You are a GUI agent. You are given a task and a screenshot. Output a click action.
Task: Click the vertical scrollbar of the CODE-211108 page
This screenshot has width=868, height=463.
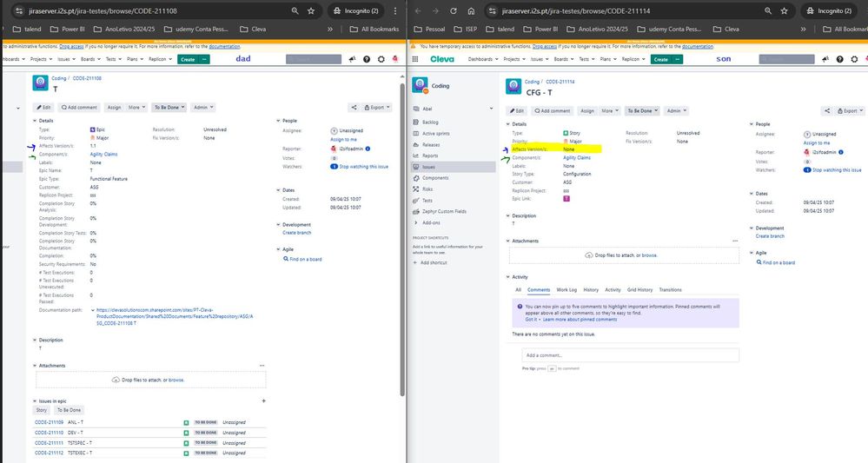(x=402, y=239)
